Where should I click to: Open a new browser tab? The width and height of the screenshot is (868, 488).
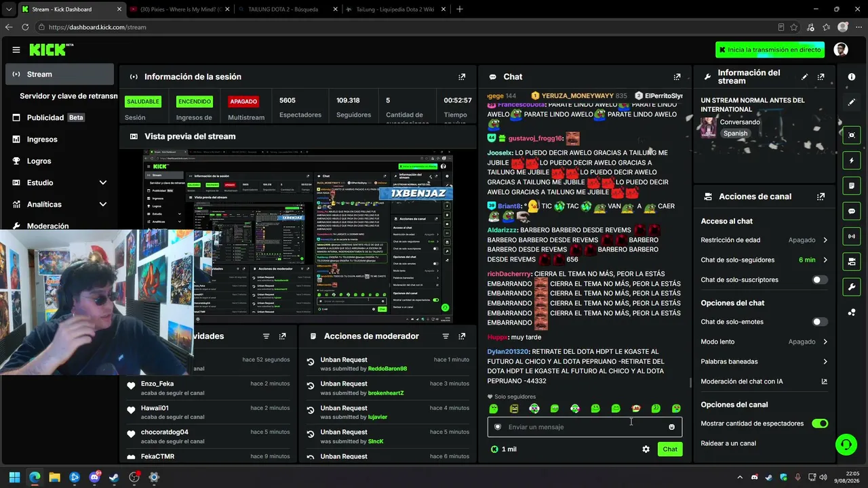pos(460,9)
